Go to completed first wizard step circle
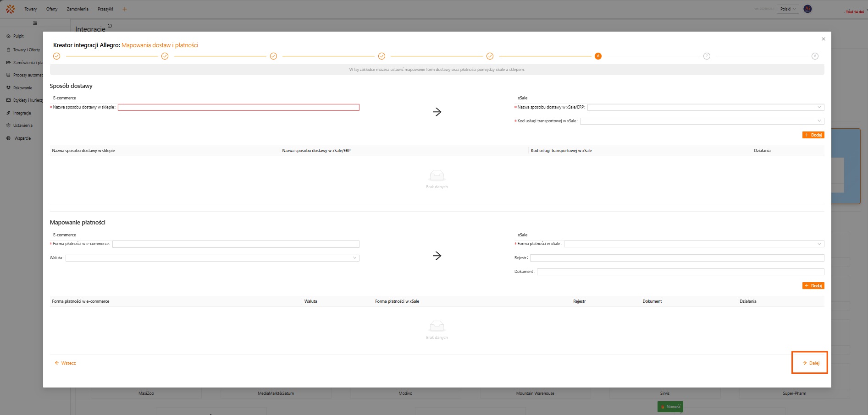This screenshot has width=868, height=415. [x=57, y=56]
